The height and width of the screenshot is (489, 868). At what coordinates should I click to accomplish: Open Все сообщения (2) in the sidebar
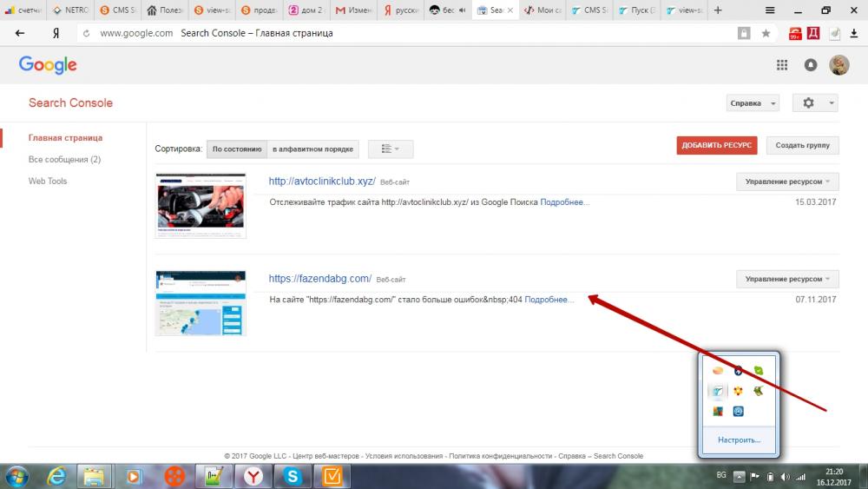[x=64, y=160]
